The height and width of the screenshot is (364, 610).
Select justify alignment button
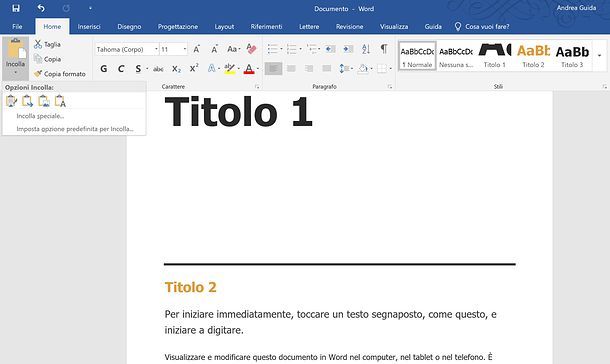coord(327,69)
